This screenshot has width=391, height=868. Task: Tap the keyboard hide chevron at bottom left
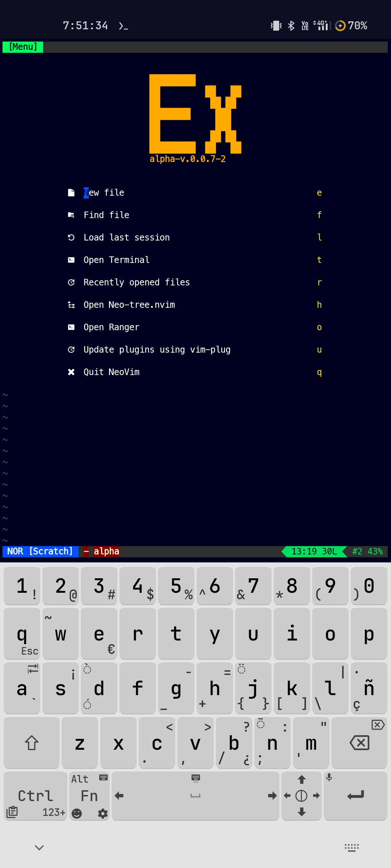pos(39,847)
